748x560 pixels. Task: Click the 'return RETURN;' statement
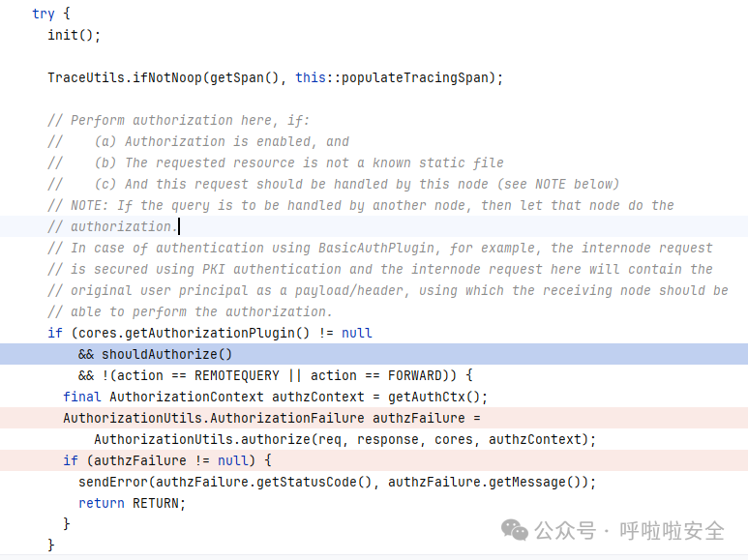[x=133, y=503]
